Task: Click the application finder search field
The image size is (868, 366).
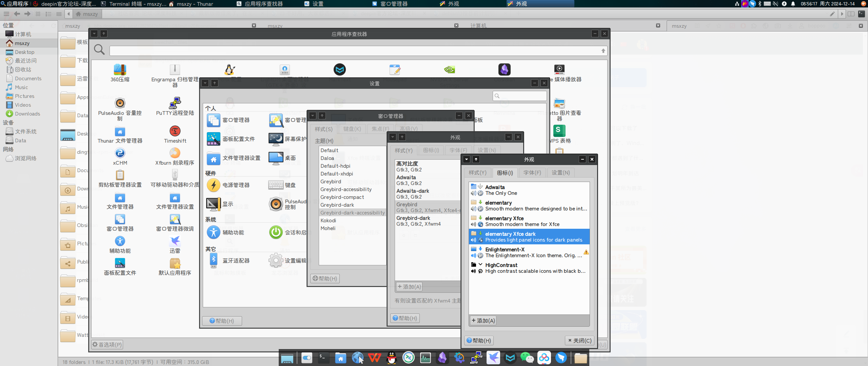Action: coord(358,51)
